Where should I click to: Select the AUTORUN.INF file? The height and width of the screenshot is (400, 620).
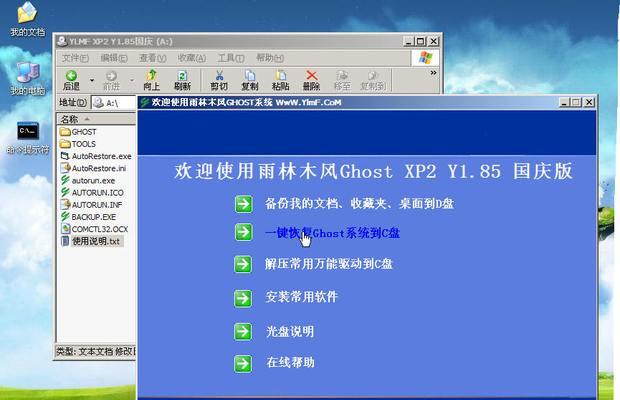pyautogui.click(x=91, y=205)
